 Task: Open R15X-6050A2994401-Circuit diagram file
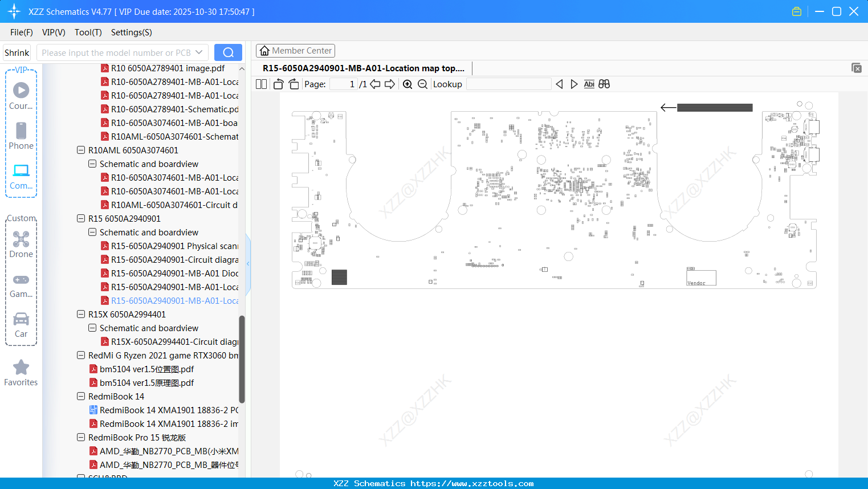(170, 342)
